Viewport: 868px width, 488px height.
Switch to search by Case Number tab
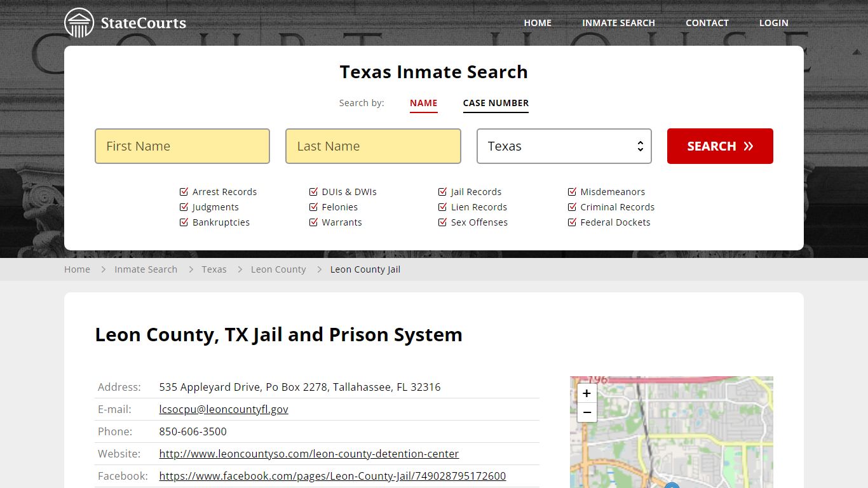click(496, 103)
